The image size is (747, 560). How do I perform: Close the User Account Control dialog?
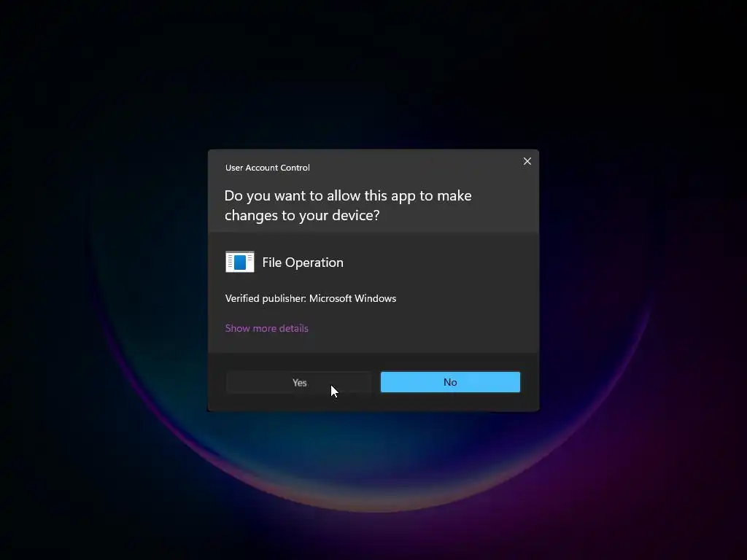pyautogui.click(x=527, y=161)
